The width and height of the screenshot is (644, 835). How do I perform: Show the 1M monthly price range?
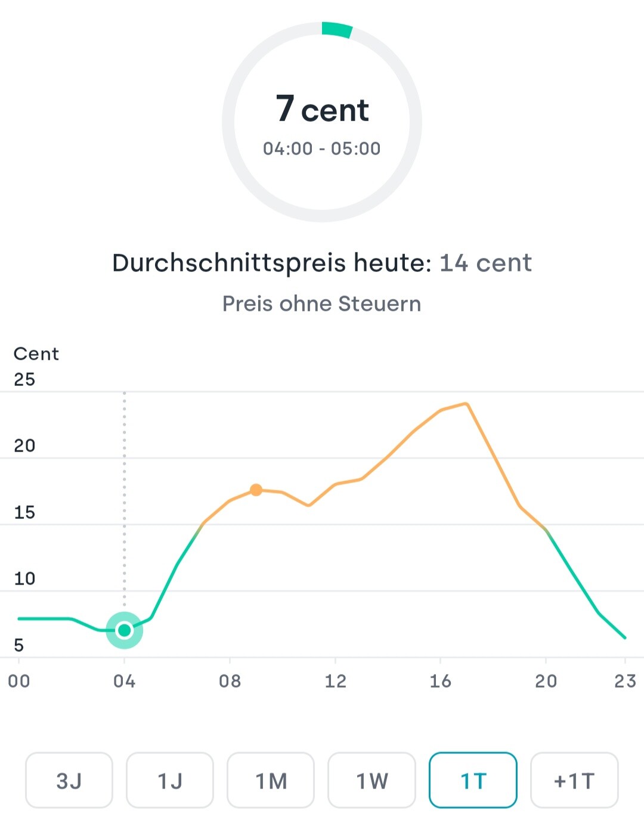click(271, 780)
